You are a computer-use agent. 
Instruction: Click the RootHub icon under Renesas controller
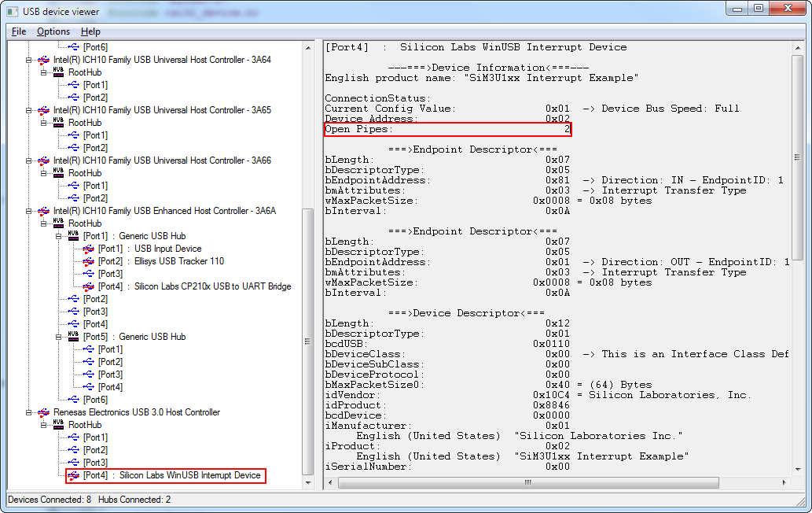click(x=58, y=425)
